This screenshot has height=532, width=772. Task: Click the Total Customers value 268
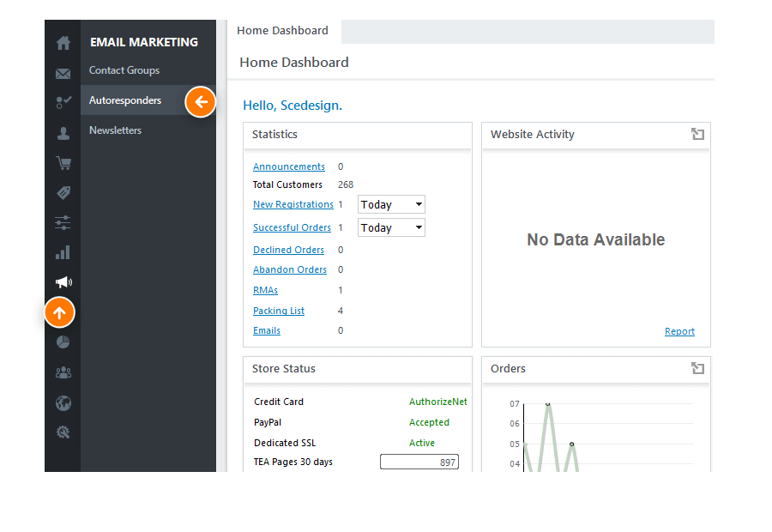[x=346, y=184]
